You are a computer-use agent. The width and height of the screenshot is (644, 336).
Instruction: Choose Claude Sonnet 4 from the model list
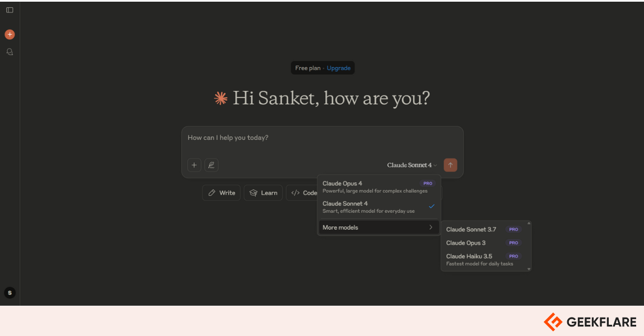click(x=378, y=207)
